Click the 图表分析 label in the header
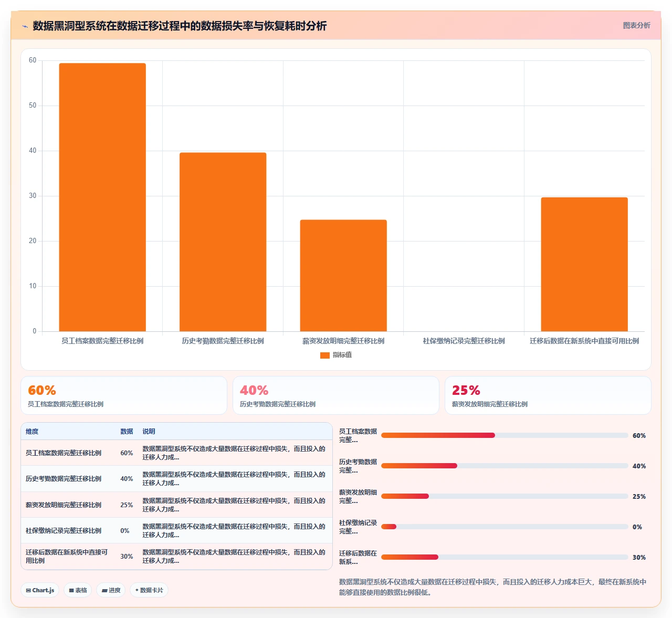672x618 pixels. 636,25
